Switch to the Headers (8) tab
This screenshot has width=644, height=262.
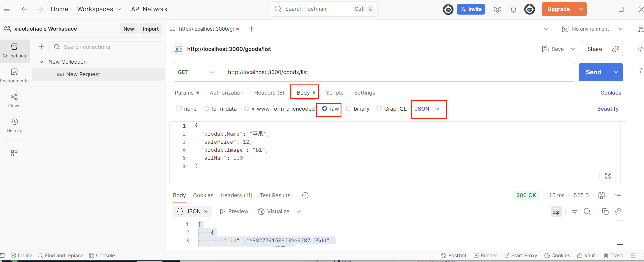pos(269,93)
